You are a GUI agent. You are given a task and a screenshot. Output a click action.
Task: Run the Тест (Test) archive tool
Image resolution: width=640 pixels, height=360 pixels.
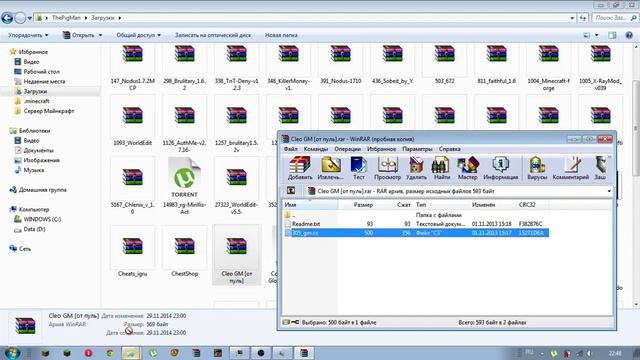tap(359, 168)
